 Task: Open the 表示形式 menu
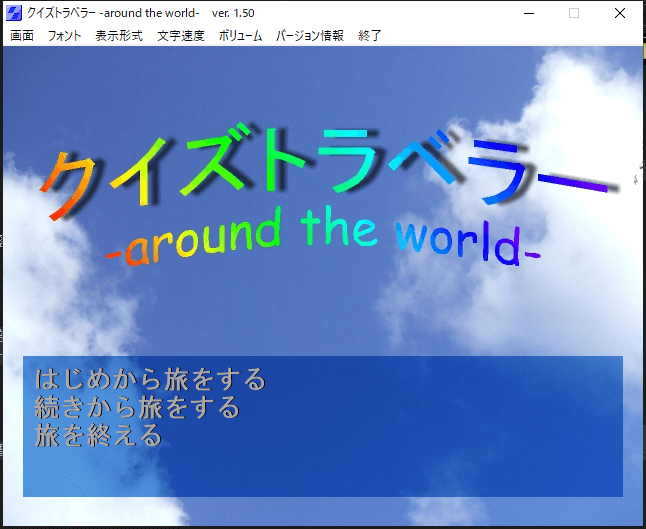(x=119, y=35)
